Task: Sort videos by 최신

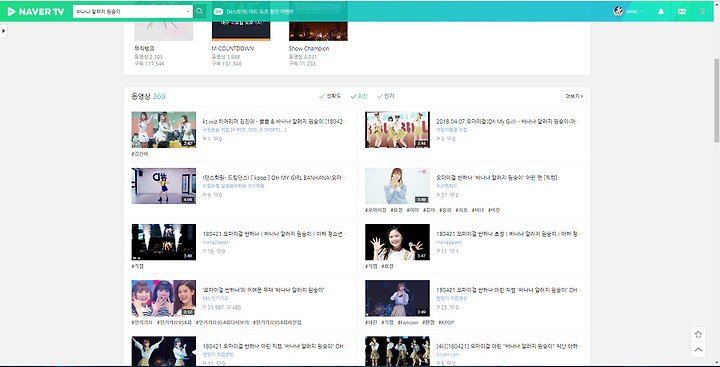Action: pyautogui.click(x=359, y=96)
